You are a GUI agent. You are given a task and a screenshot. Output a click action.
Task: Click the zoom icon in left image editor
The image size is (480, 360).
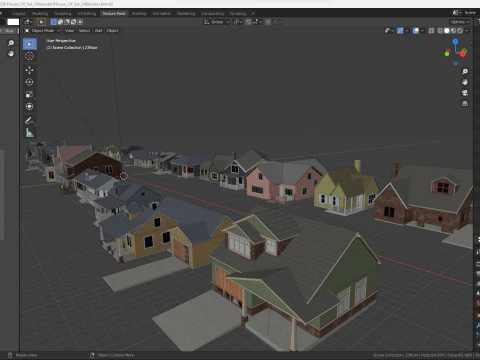(x=11, y=43)
